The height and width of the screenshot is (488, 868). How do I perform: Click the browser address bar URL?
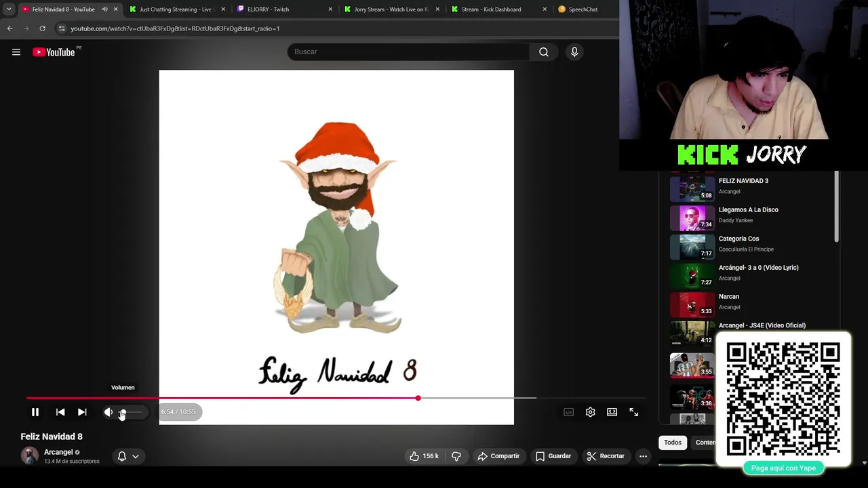click(175, 28)
